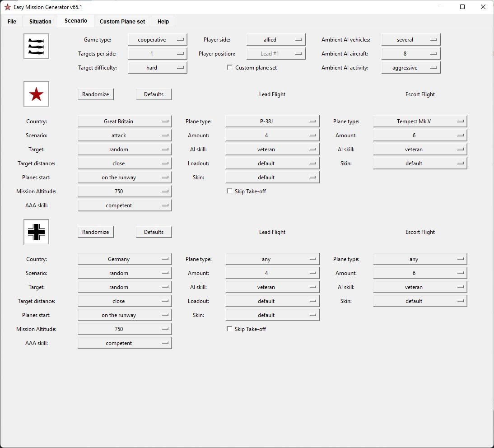Click the app star icon in title bar

point(8,7)
